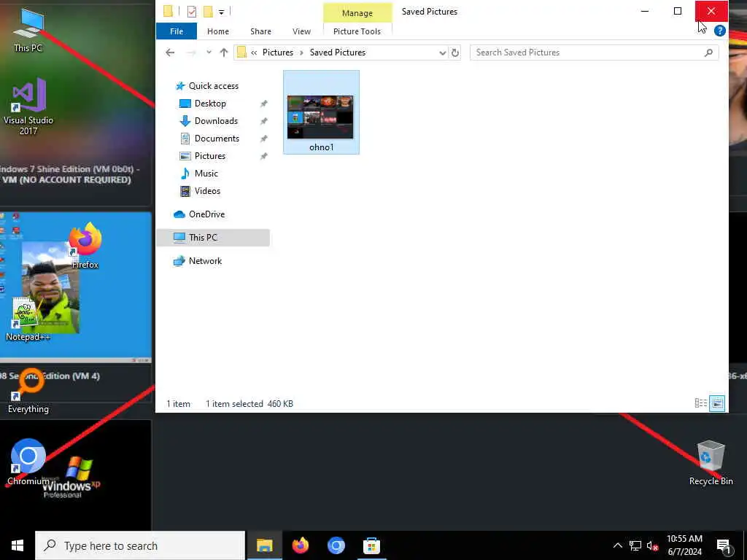Click Pictures in the address breadcrumb

click(x=278, y=52)
